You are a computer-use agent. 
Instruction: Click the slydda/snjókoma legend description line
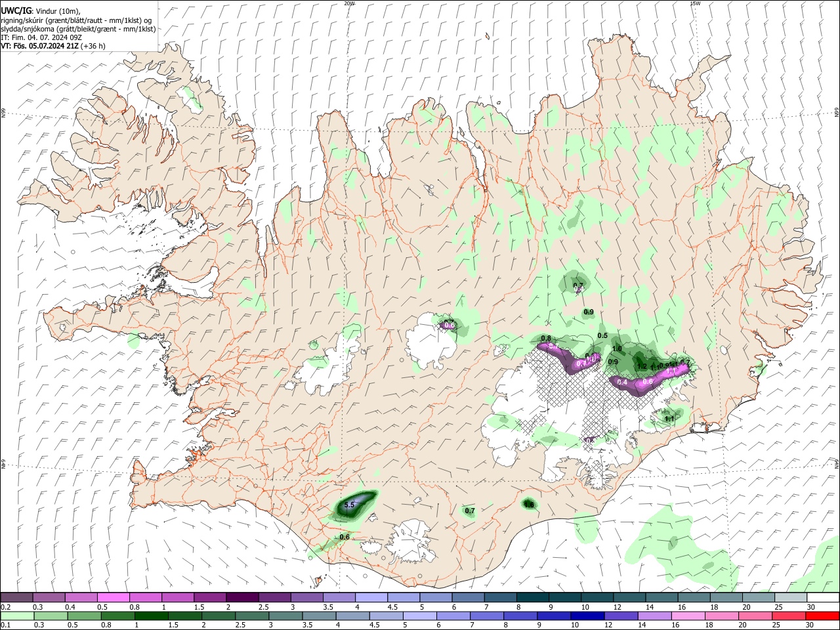[x=78, y=29]
